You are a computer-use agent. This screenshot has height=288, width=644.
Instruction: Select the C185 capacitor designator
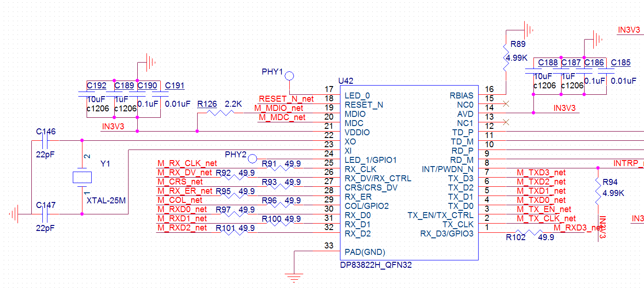click(621, 63)
